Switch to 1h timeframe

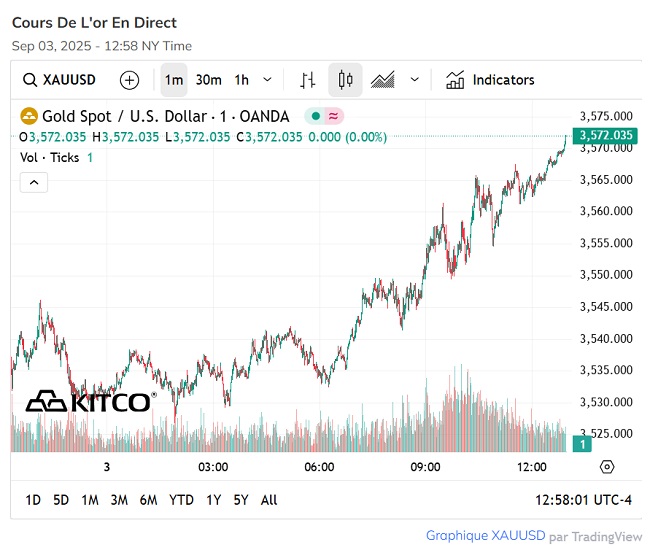point(242,80)
